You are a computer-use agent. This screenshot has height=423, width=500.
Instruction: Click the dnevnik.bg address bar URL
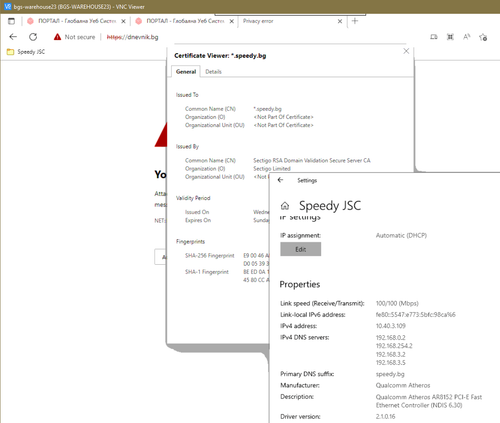132,37
